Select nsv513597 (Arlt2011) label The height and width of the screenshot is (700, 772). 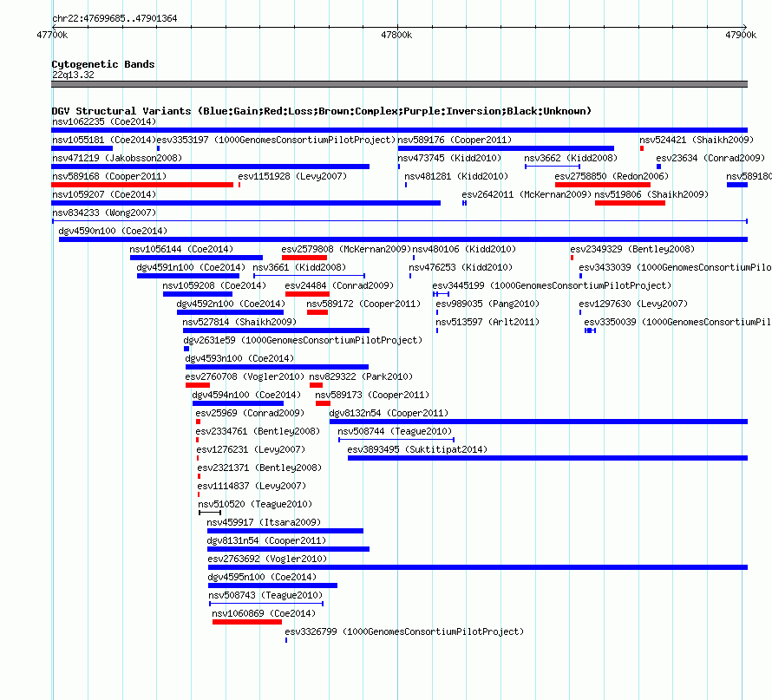click(x=487, y=322)
